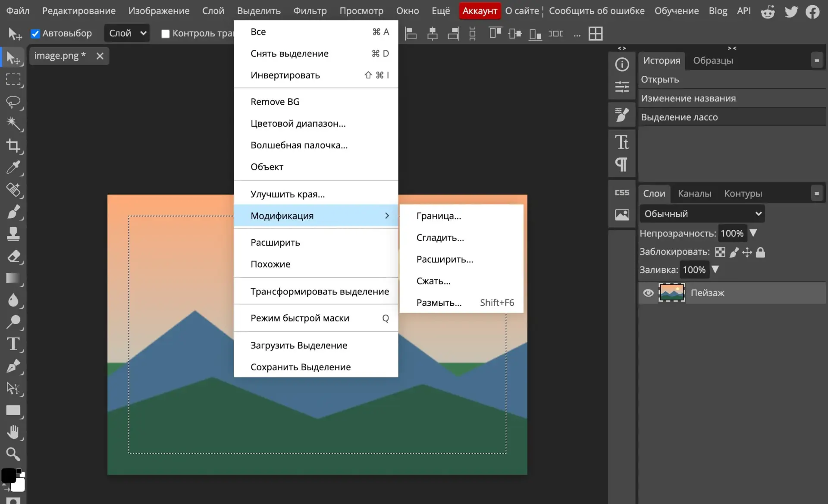Click the red Аккаунт button

point(480,11)
